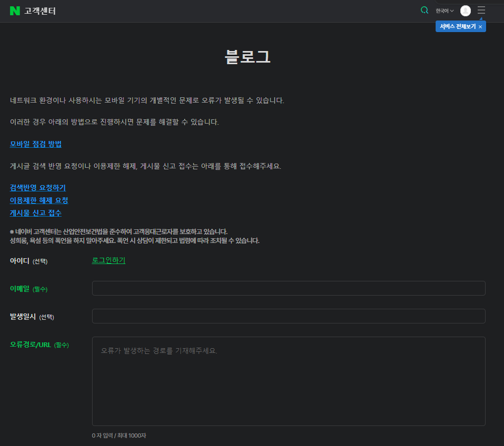Click the green Naver N logo

(15, 11)
